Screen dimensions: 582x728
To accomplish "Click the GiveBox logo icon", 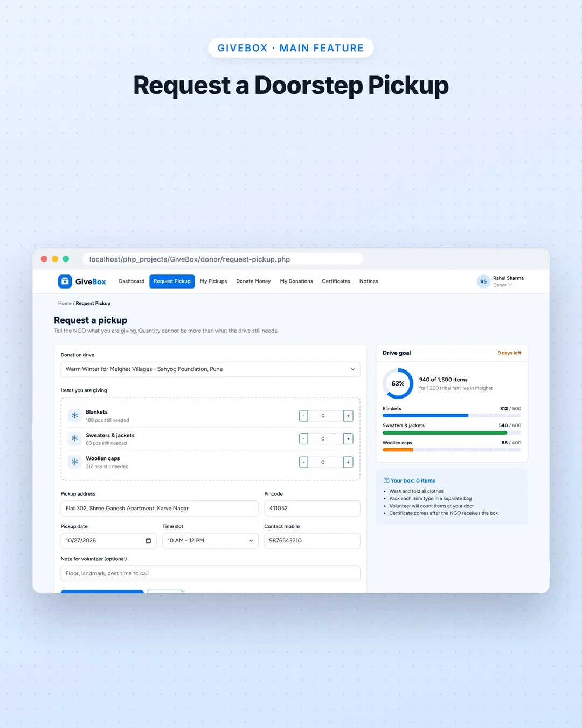I will pos(65,281).
